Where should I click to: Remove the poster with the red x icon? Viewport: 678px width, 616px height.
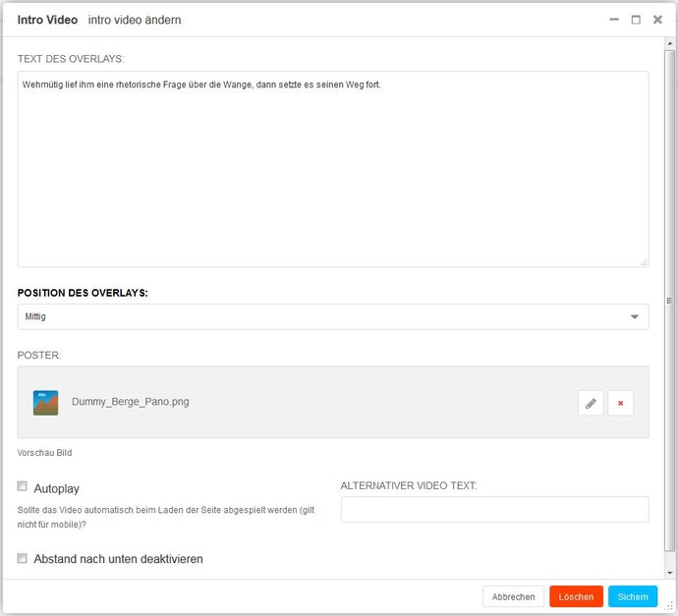click(620, 403)
